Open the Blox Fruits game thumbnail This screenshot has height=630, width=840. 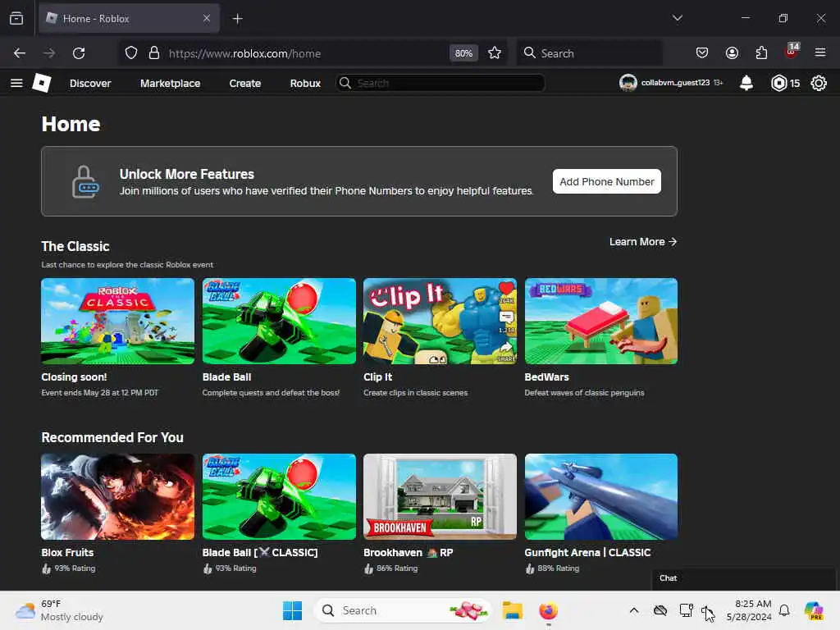(118, 496)
